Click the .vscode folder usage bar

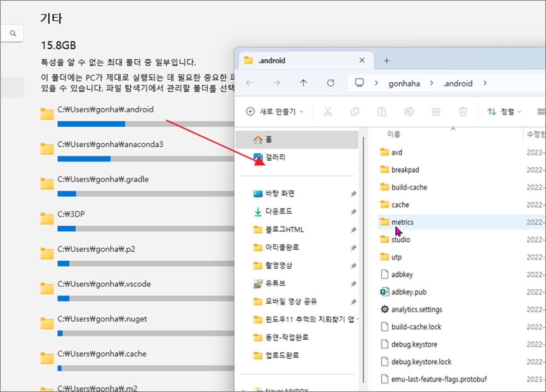pyautogui.click(x=146, y=298)
